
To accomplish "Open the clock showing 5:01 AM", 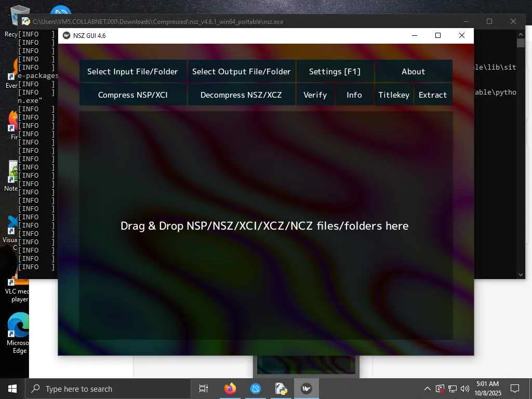I will coord(487,389).
